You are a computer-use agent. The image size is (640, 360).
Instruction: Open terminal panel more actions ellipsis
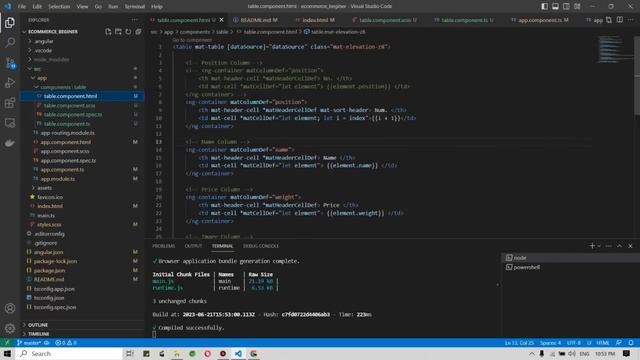[609, 246]
